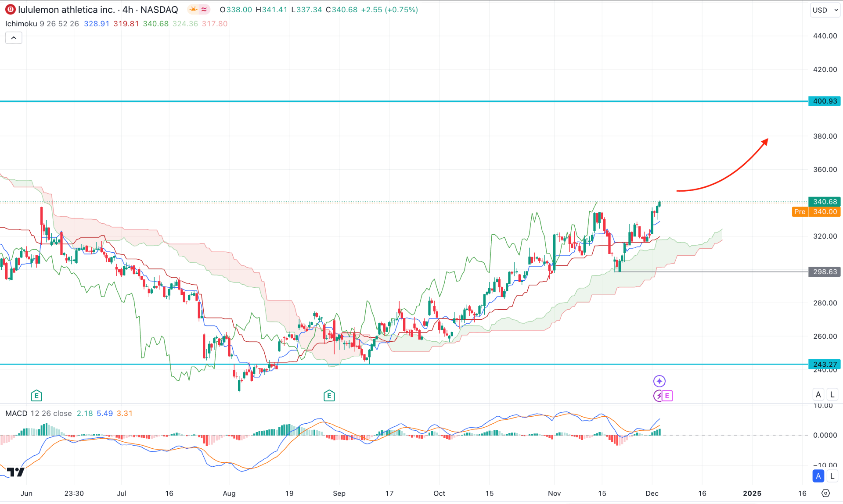Open the lululemon athletica inc. symbol title

pos(66,10)
